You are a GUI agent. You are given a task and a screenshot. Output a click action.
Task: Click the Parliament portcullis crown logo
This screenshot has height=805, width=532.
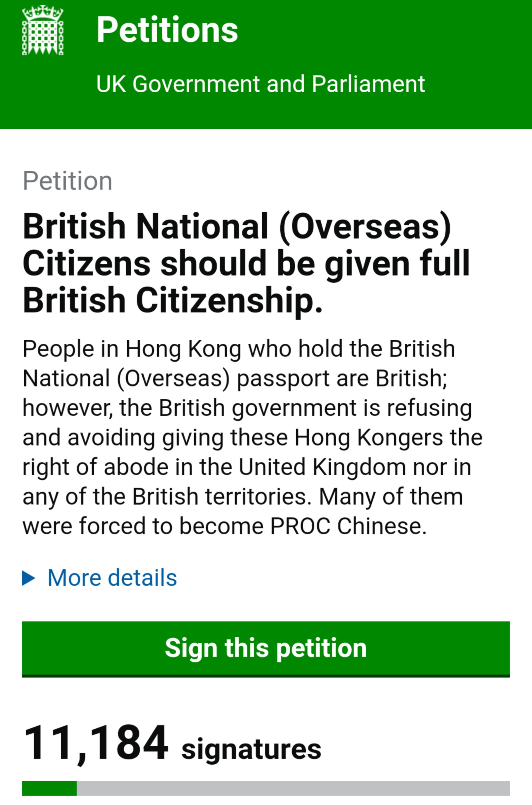[x=43, y=30]
